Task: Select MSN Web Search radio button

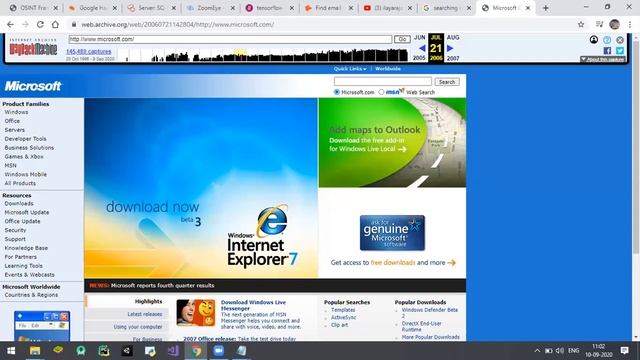Action: coord(381,92)
